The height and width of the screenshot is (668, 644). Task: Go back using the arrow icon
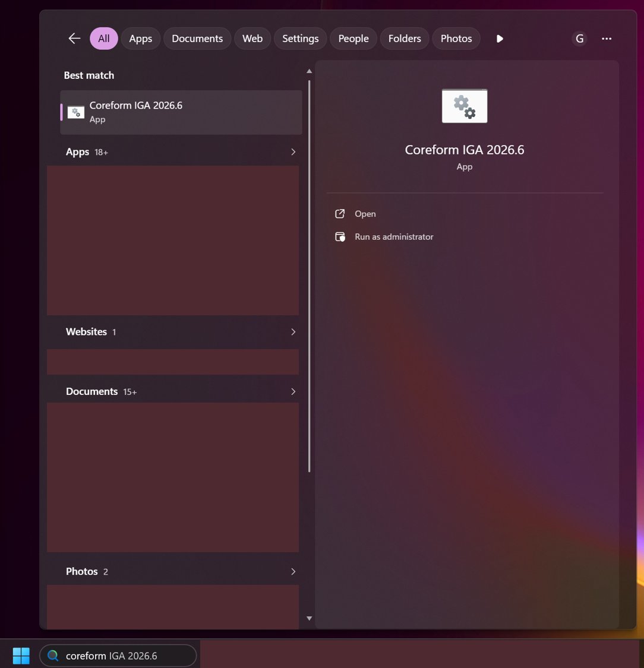75,39
